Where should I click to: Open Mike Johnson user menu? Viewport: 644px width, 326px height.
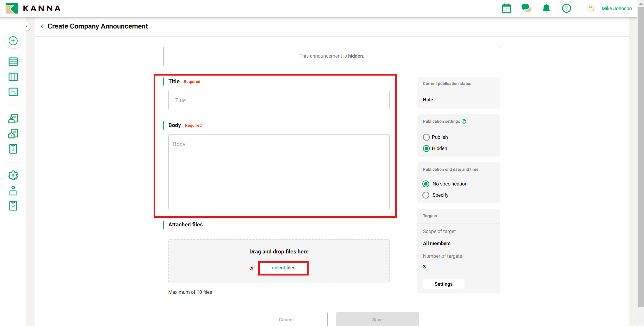tap(616, 8)
